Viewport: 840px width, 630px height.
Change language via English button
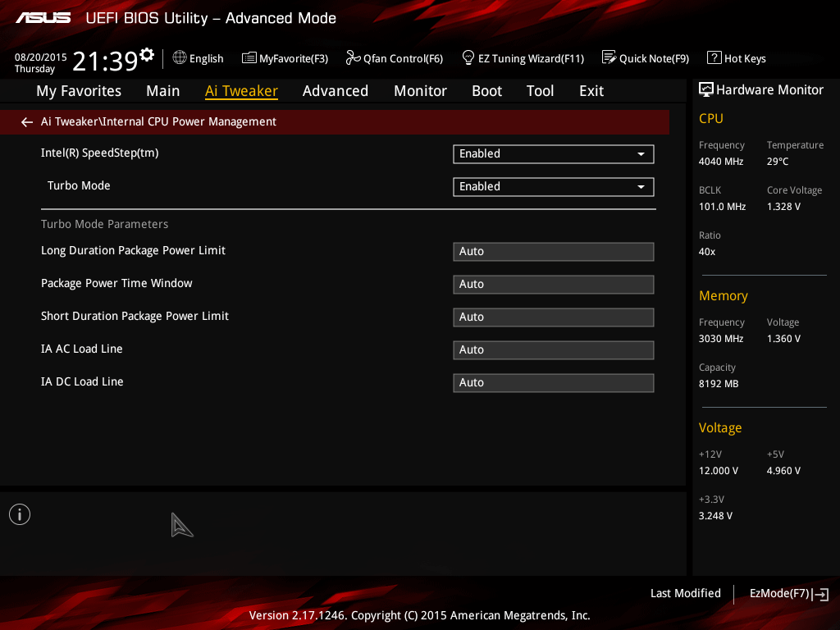pos(199,58)
